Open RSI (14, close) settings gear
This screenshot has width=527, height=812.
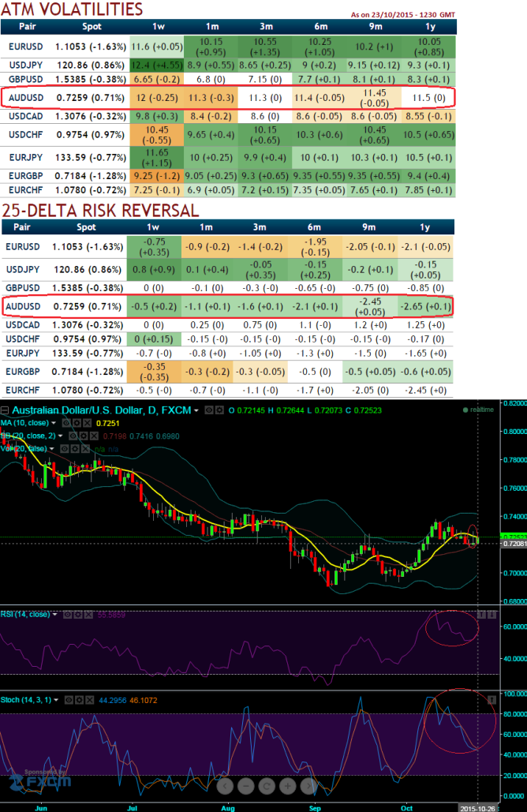78,615
